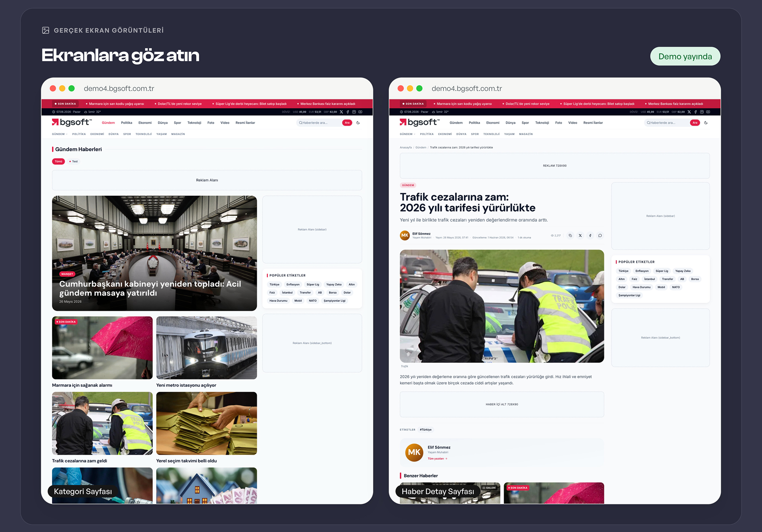
Task: Click the Anasayfa breadcrumb link
Action: [406, 147]
